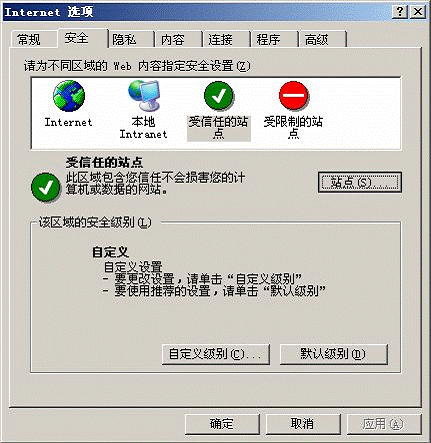Confirm with the 确定 button
The image size is (431, 443).
(222, 424)
